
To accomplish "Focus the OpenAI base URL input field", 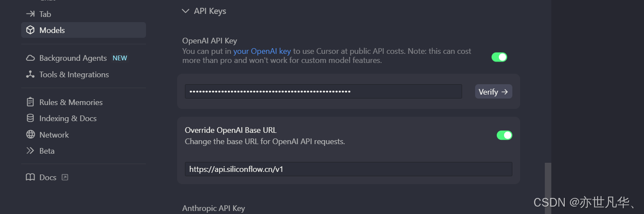I will click(x=349, y=169).
